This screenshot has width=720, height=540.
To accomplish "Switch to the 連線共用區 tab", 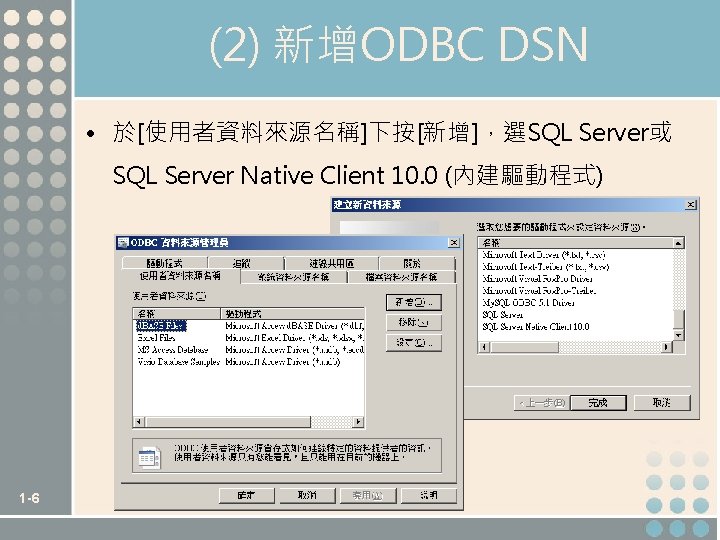I will pos(331,264).
